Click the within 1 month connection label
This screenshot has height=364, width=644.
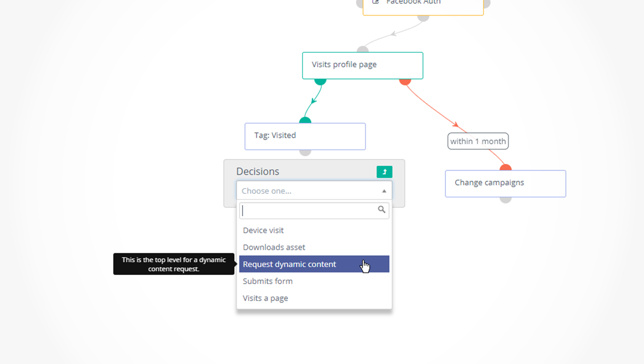[478, 141]
